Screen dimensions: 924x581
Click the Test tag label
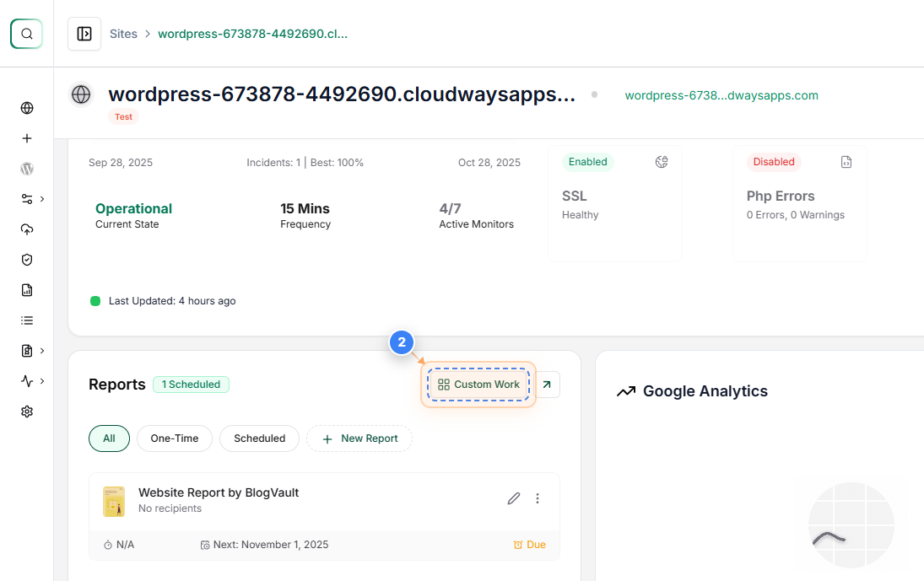(x=123, y=116)
